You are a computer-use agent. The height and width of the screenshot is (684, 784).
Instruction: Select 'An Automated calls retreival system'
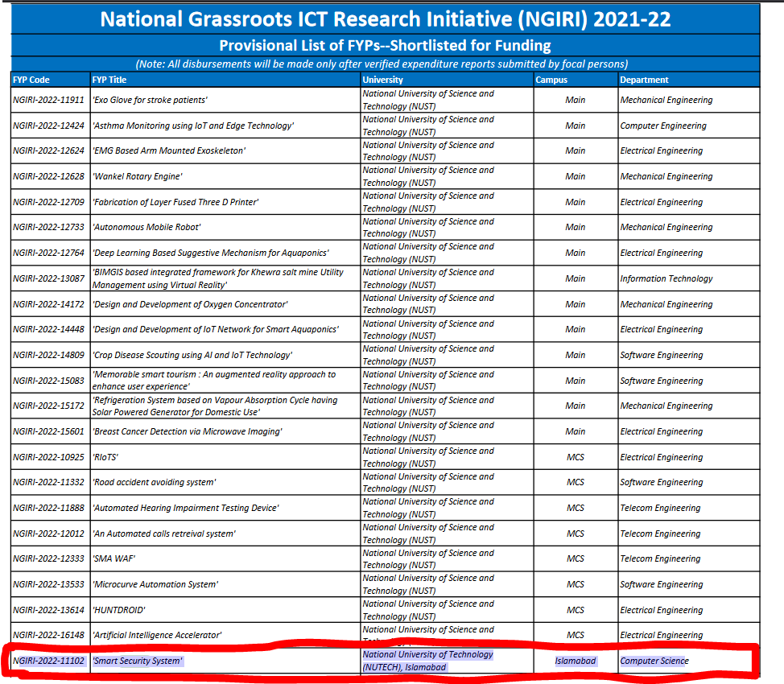164,534
